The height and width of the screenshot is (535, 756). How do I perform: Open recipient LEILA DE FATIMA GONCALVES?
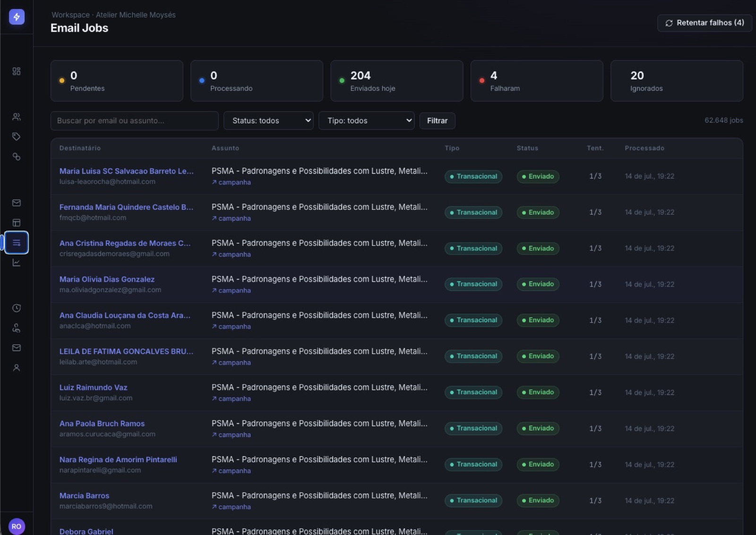coord(126,351)
